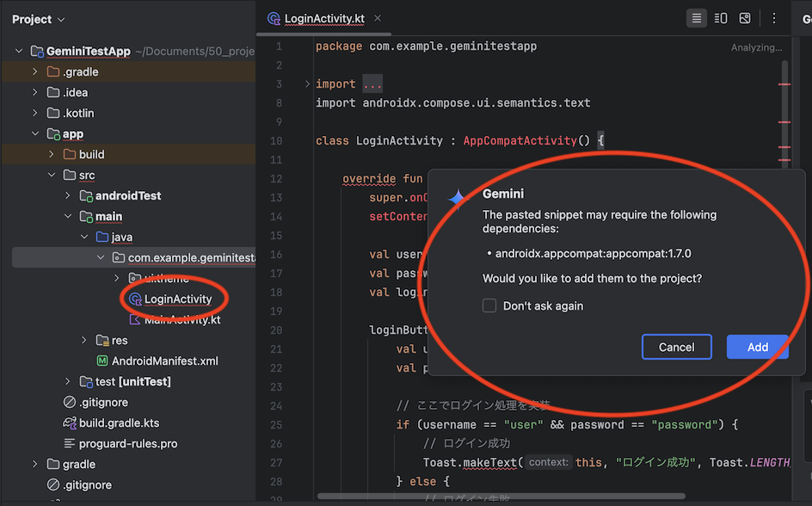Click the main source set icon
This screenshot has height=506, width=812.
point(86,217)
